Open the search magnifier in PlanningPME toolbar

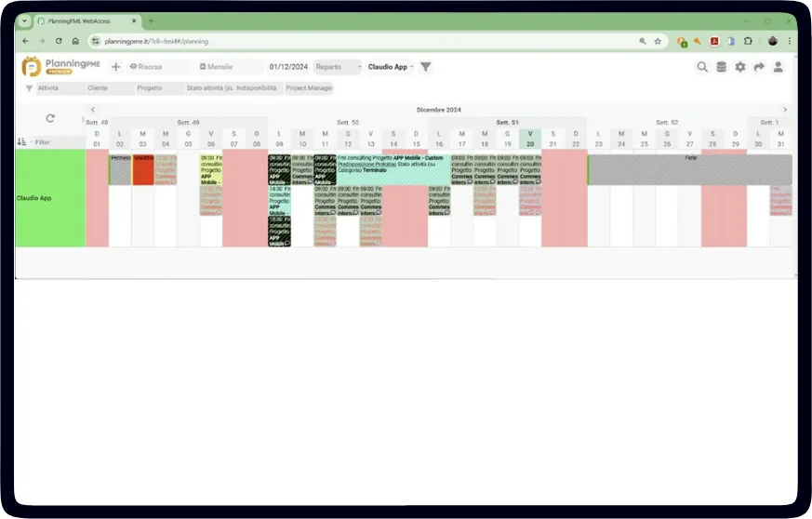point(702,67)
